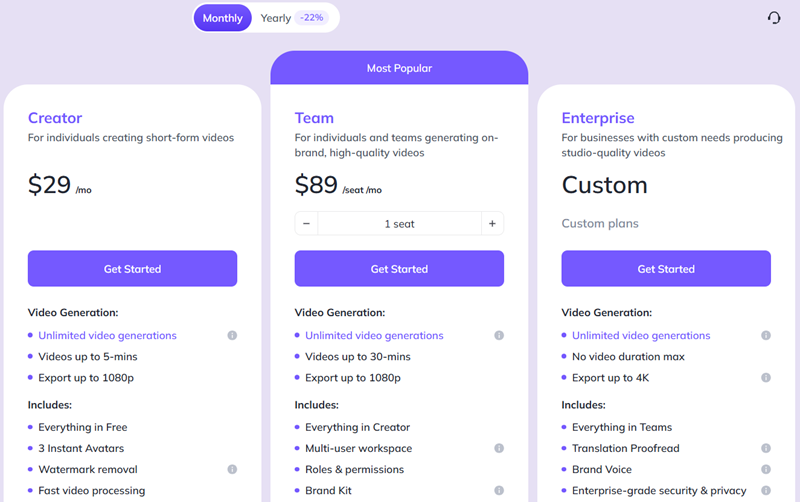The height and width of the screenshot is (502, 800).
Task: Click info icon beside Enterprise unlimited video generations
Action: (x=766, y=336)
